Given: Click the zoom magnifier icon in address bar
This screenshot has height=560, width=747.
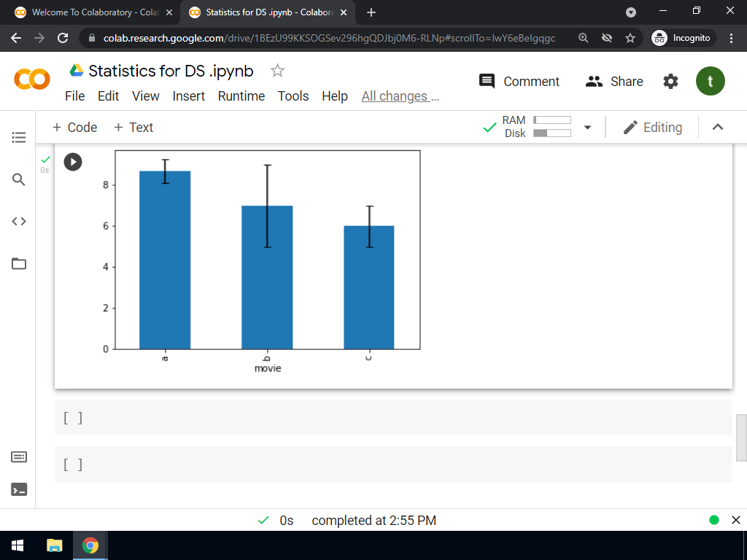Looking at the screenshot, I should 583,38.
